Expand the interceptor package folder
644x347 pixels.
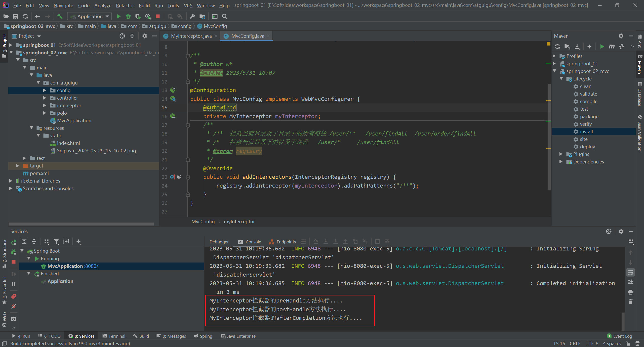(x=45, y=105)
